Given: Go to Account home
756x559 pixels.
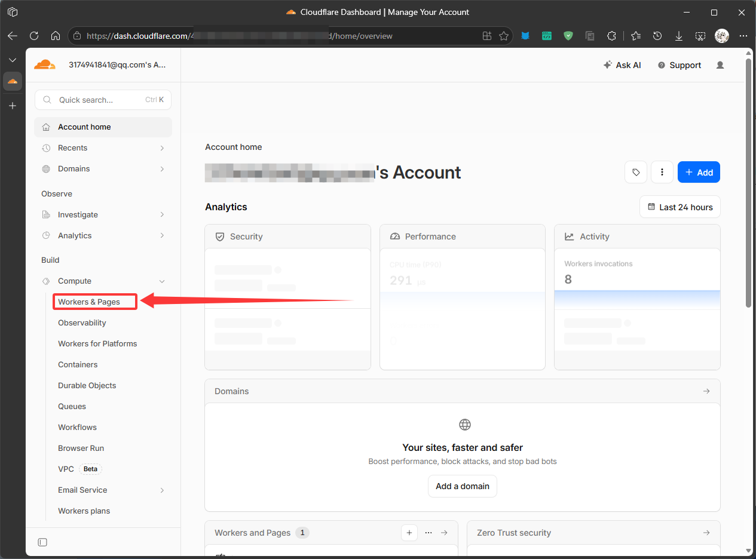Looking at the screenshot, I should click(103, 127).
